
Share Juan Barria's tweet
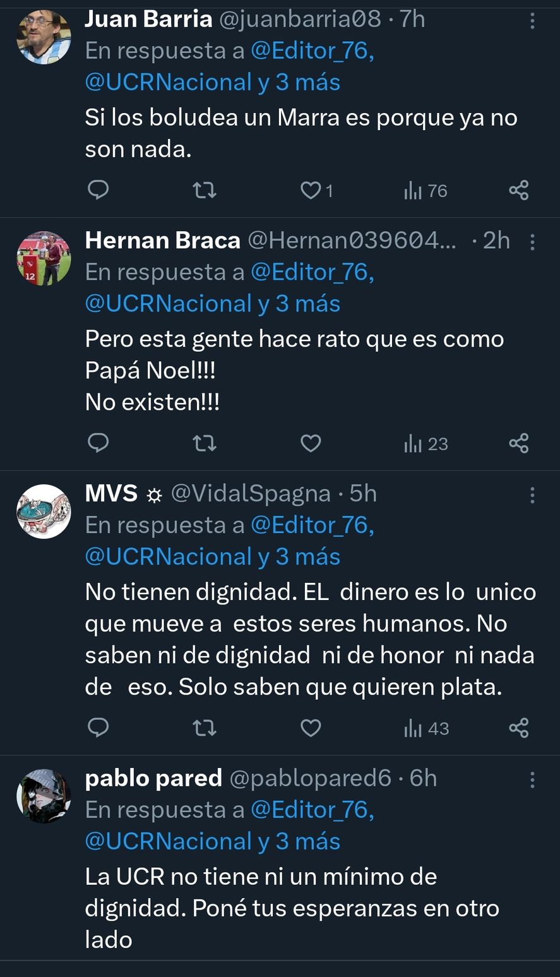[518, 190]
